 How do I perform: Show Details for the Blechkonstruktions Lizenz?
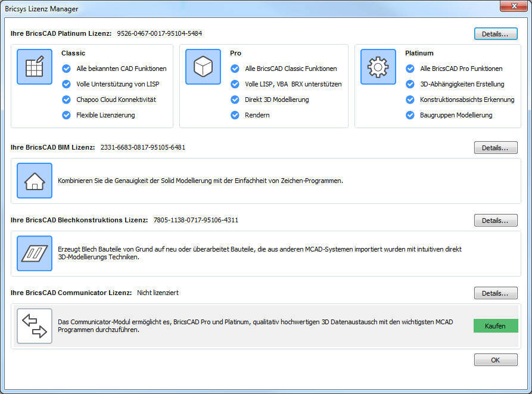(x=496, y=221)
